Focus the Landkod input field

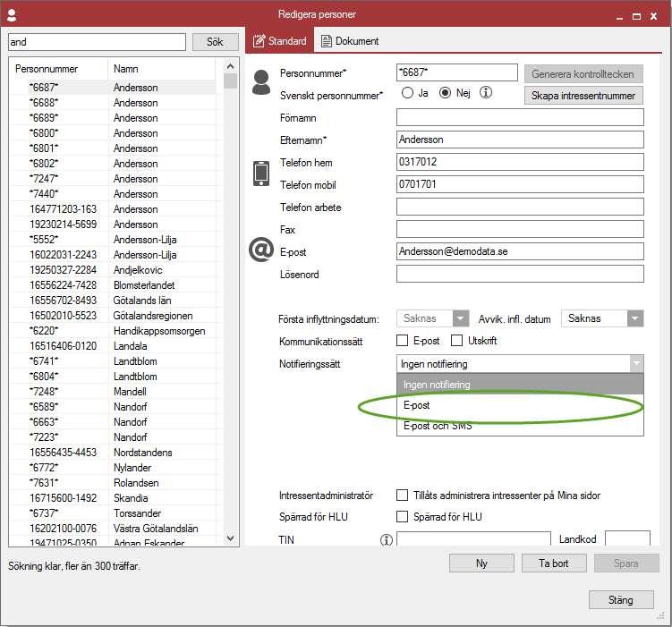627,538
